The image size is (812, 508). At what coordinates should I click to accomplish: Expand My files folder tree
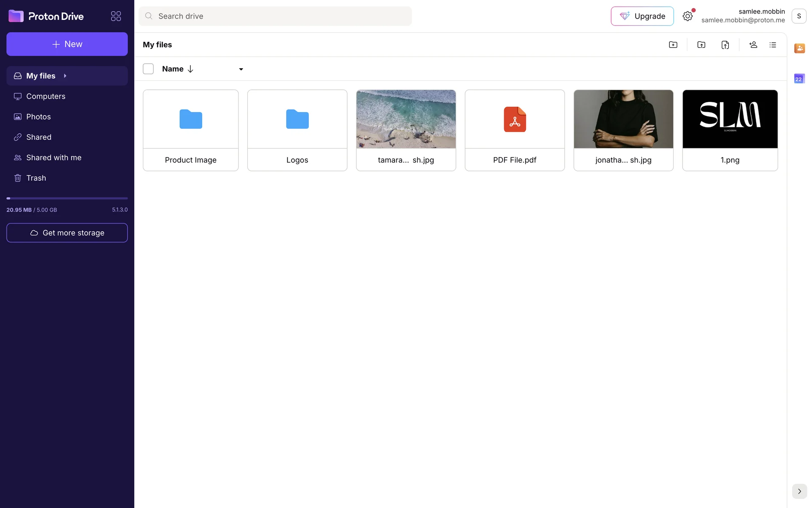tap(65, 76)
